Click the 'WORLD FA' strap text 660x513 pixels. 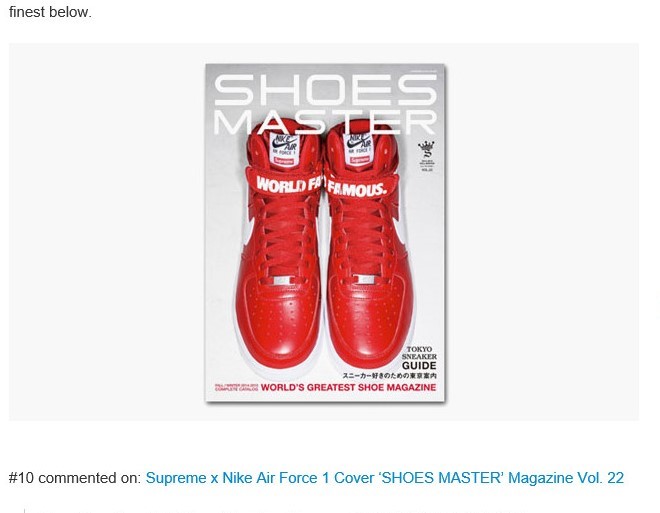click(288, 185)
